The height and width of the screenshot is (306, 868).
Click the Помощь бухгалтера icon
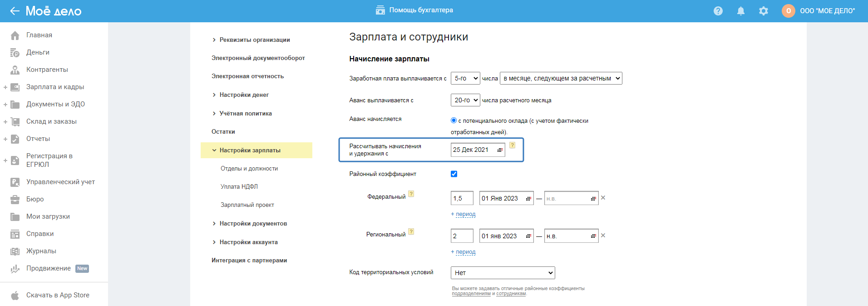pyautogui.click(x=380, y=10)
